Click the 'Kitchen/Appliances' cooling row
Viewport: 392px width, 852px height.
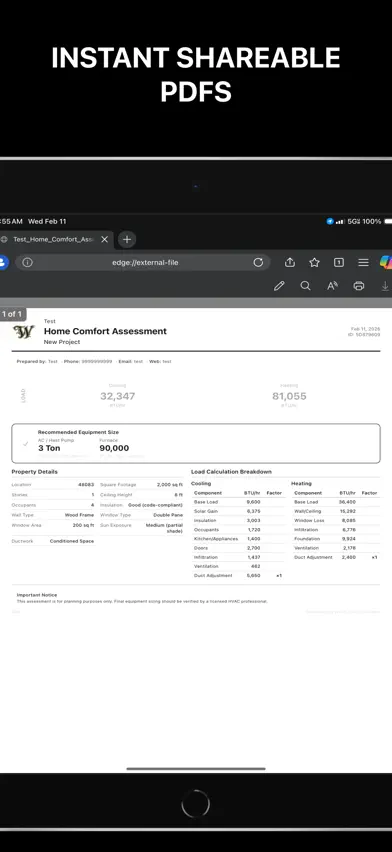[x=238, y=539]
